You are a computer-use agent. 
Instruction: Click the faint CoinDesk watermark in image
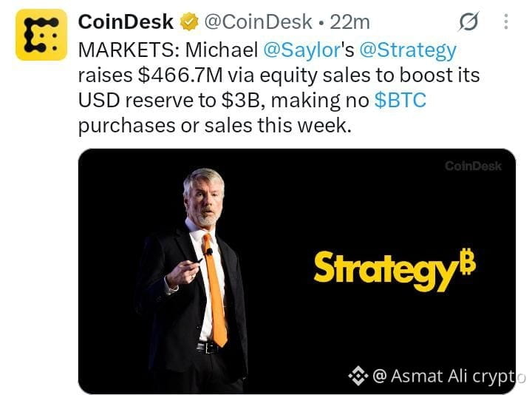[x=473, y=166]
